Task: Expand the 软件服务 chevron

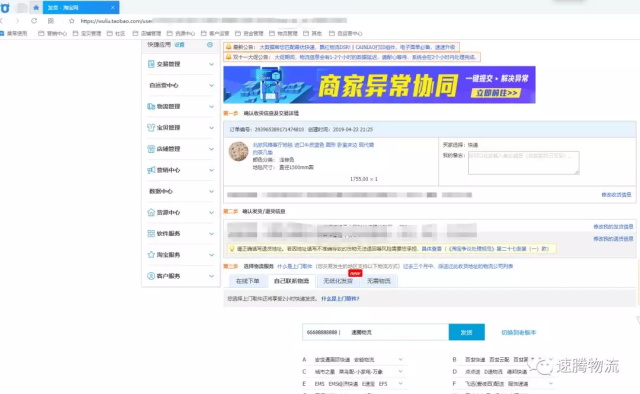Action: [211, 234]
